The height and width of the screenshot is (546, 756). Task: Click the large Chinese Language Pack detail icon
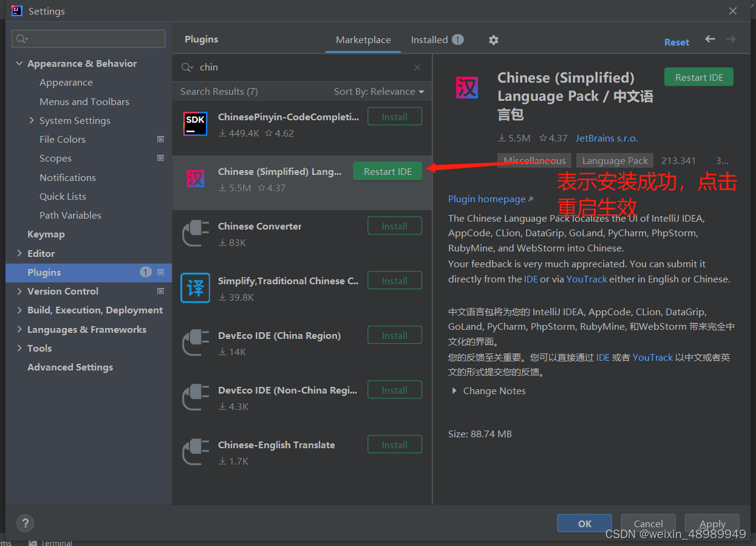(467, 87)
